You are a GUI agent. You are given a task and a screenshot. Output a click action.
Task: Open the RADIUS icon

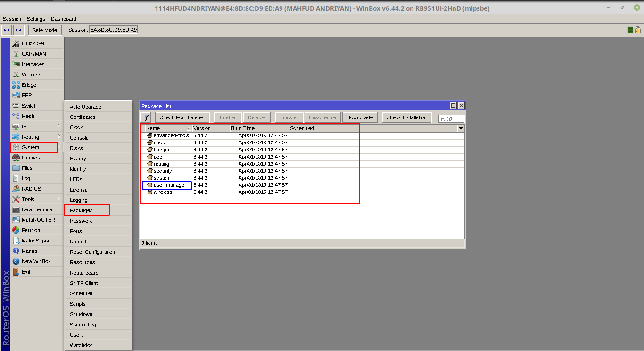(16, 189)
